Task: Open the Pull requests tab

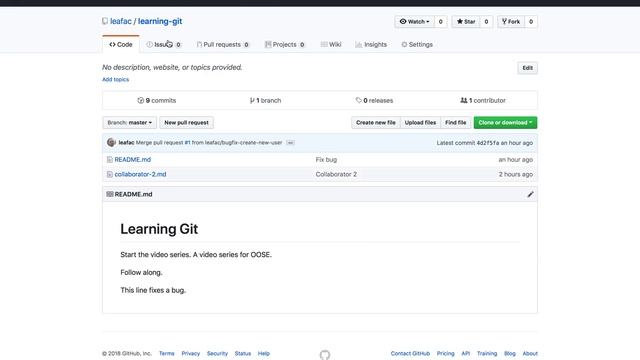Action: 223,44
